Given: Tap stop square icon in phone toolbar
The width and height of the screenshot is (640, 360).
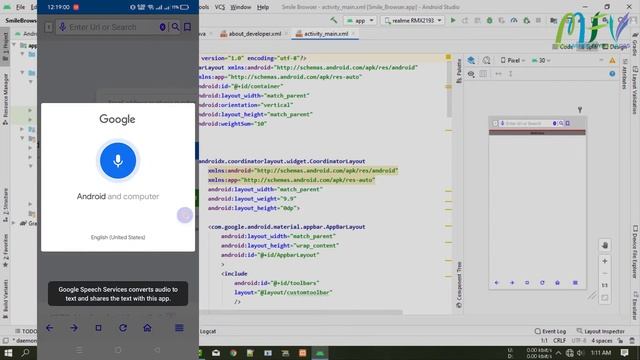Looking at the screenshot, I should 98,328.
